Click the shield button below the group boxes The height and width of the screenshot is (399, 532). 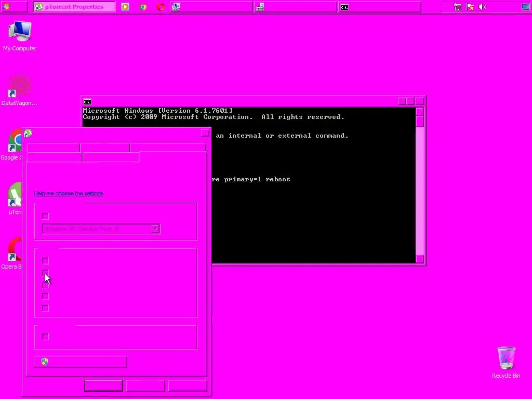(x=81, y=362)
